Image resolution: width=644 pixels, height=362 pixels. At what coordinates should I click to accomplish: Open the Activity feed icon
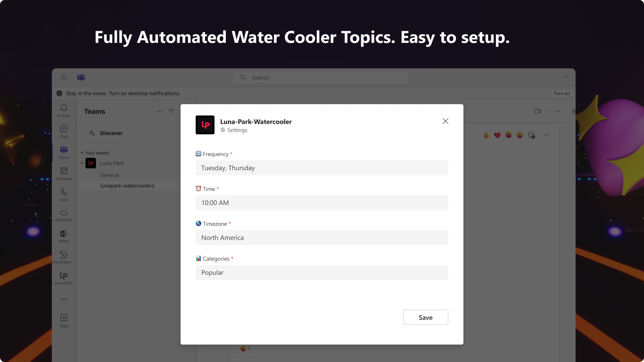pos(64,110)
